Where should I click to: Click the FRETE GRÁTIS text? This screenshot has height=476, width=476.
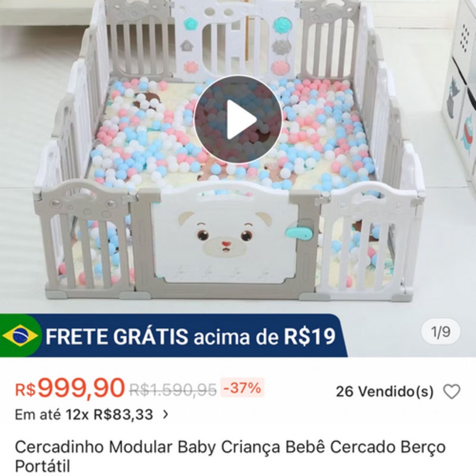point(117,336)
